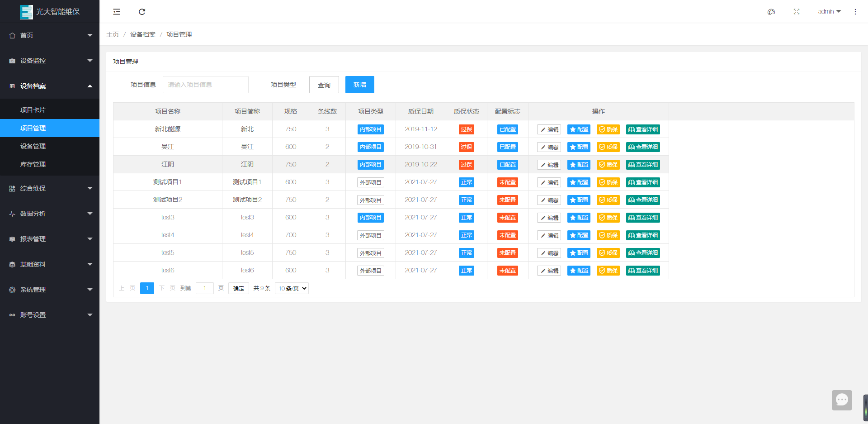Screen dimensions: 868x424
Task: Click the 光大智能维保 logo
Action: 50,12
